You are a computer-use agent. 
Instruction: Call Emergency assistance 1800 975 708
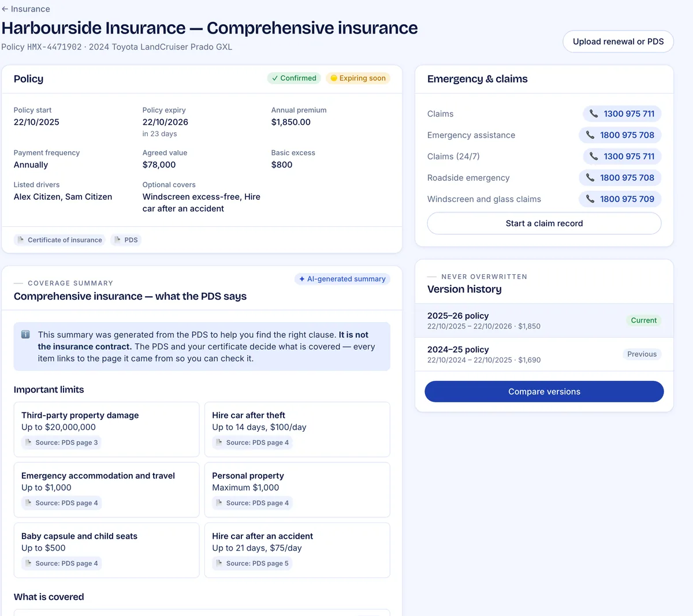coord(620,135)
